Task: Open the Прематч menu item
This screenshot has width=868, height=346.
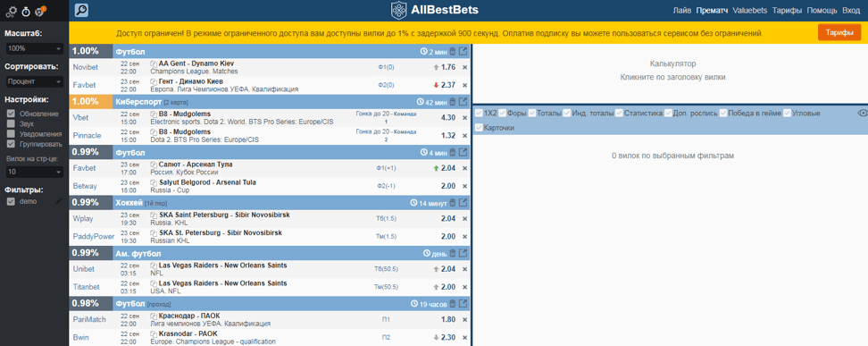Action: coord(713,11)
